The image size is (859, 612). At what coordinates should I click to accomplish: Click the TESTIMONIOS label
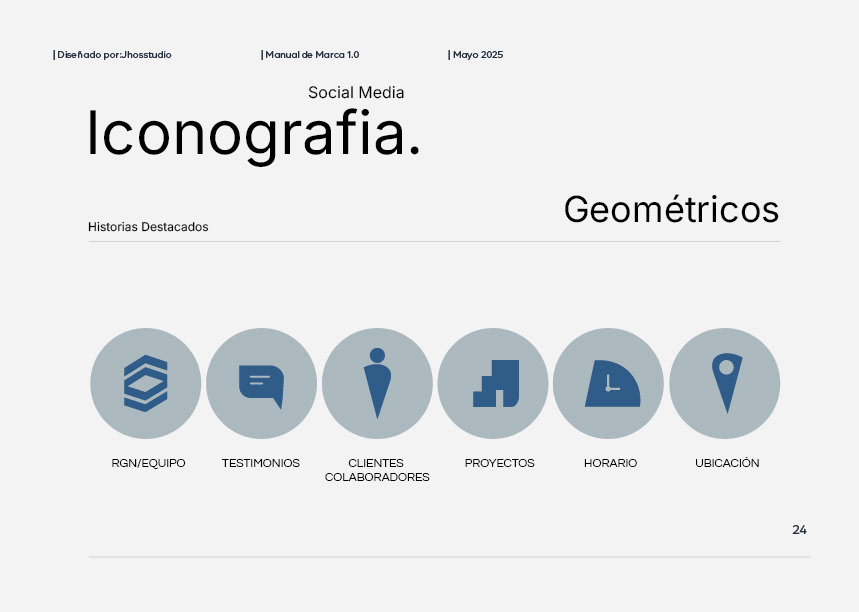pos(261,463)
